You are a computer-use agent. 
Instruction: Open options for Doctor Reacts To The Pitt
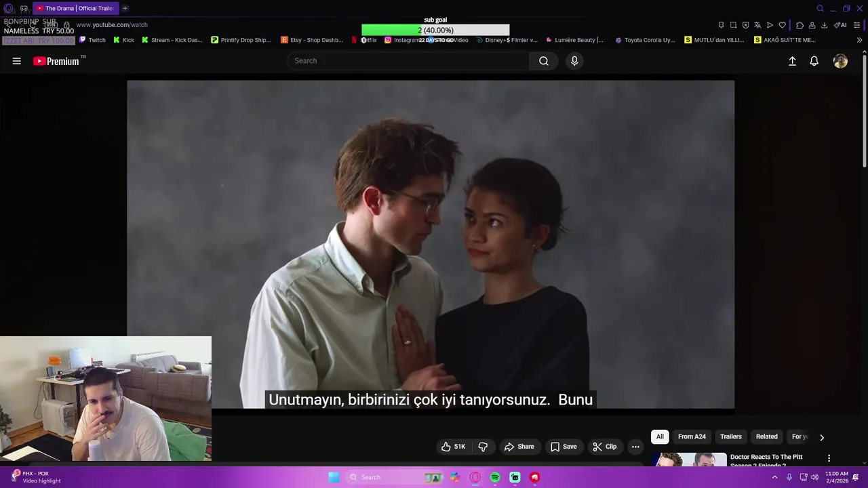point(829,458)
